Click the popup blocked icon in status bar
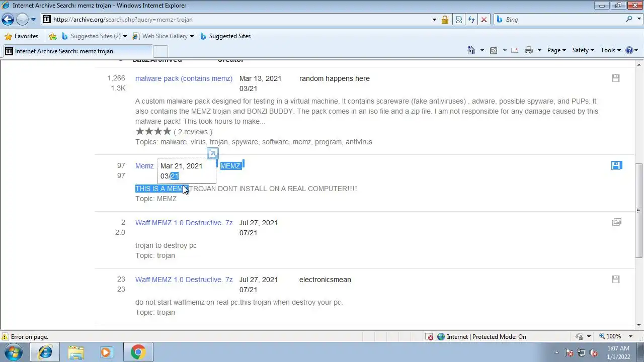Viewport: 644px width, 362px height. [x=429, y=337]
